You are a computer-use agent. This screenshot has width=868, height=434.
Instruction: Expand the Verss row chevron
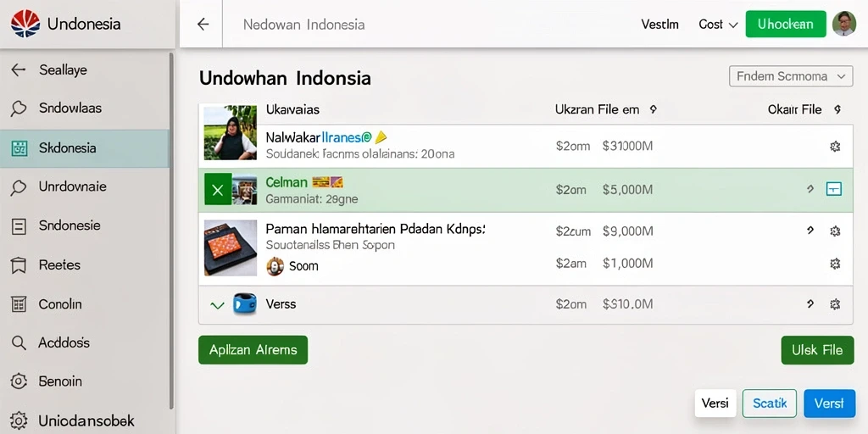coord(218,305)
